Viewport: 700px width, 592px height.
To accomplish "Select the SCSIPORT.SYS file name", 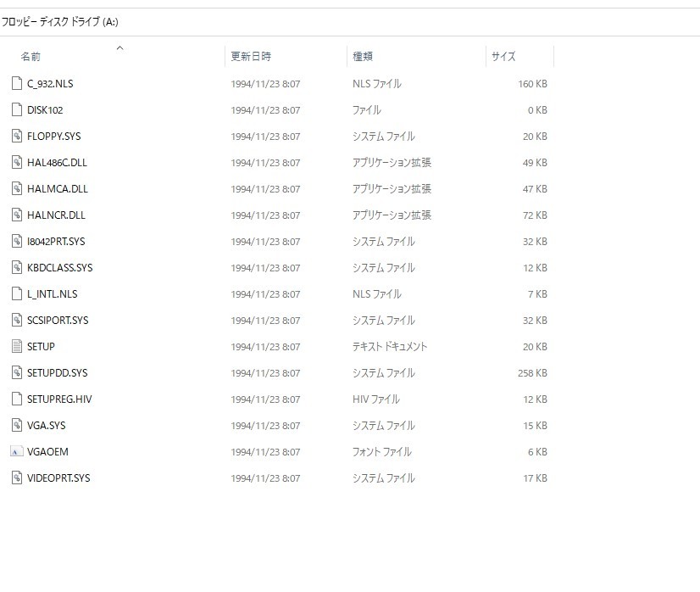I will click(x=58, y=321).
